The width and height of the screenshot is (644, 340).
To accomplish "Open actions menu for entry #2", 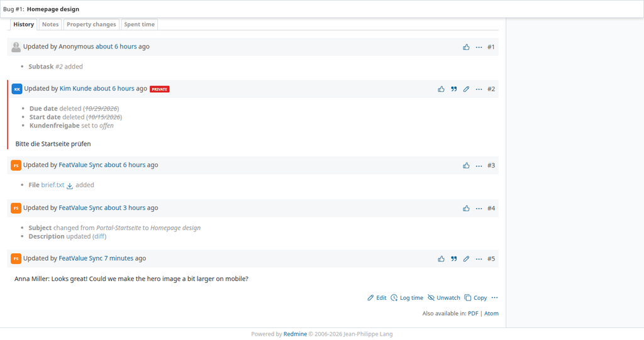I will [479, 89].
